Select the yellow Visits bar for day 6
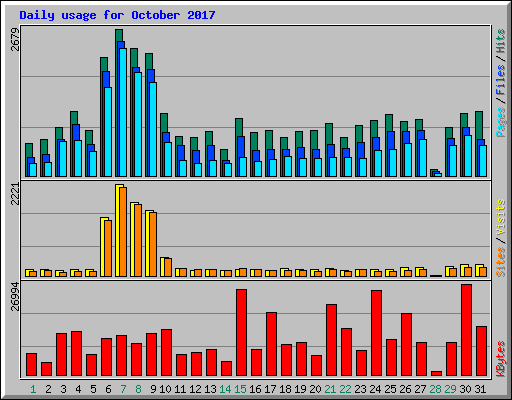512x400 pixels. pos(104,247)
